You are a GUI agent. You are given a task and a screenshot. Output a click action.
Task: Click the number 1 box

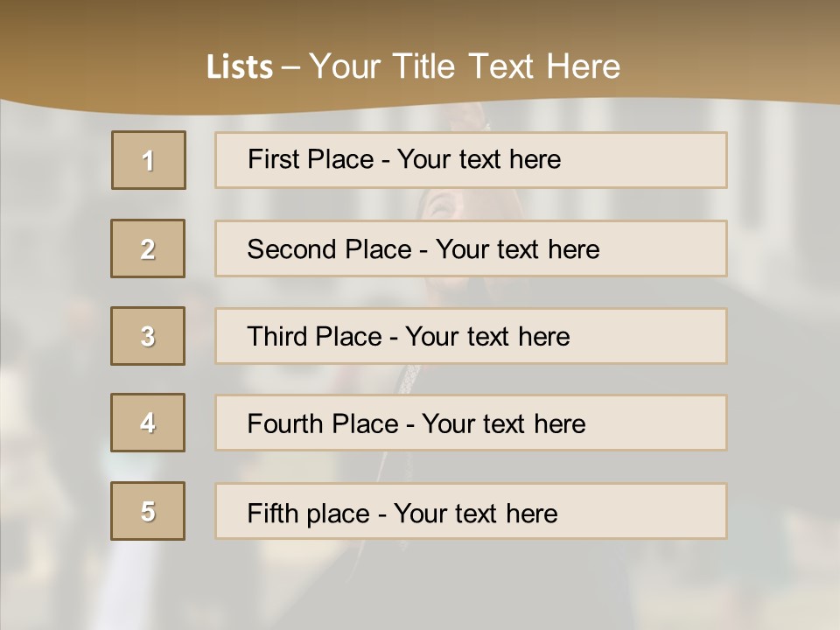pyautogui.click(x=149, y=160)
